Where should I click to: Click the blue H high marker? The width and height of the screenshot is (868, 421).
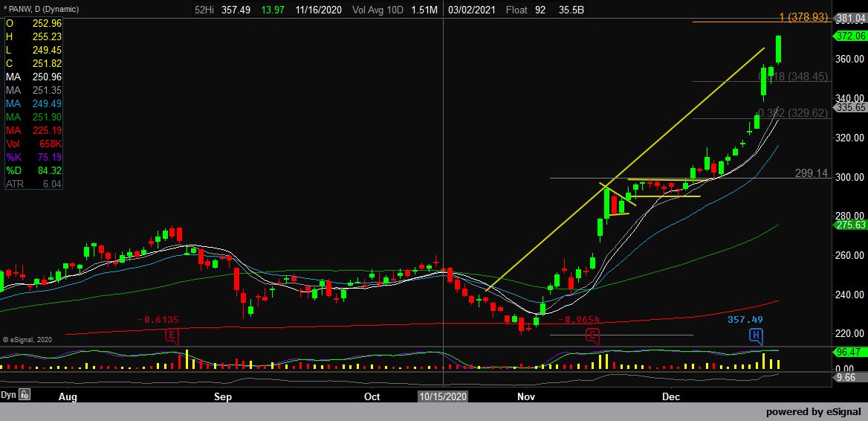tap(756, 336)
